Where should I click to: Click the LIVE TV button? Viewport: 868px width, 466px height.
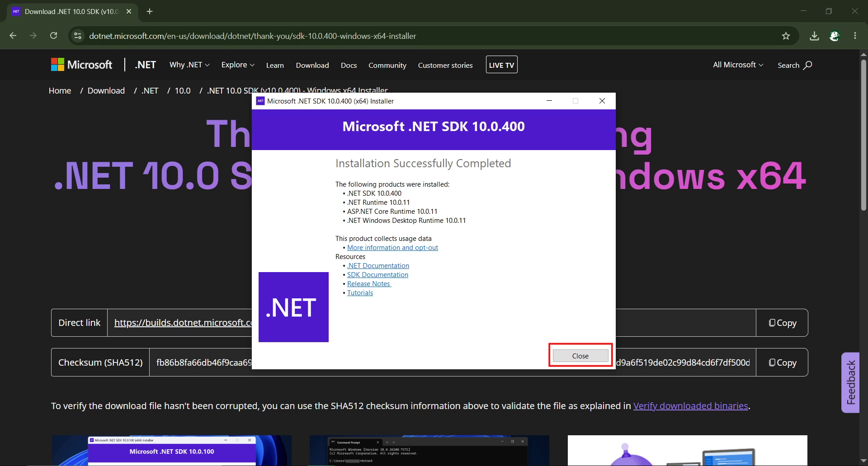coord(501,65)
